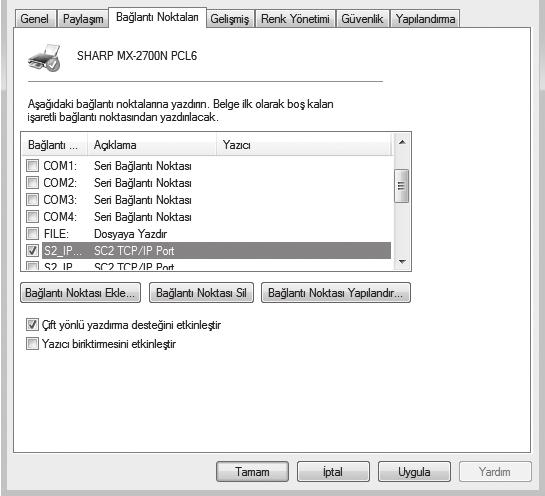The height and width of the screenshot is (496, 545).
Task: Click the SHARP printer icon
Action: 44,58
